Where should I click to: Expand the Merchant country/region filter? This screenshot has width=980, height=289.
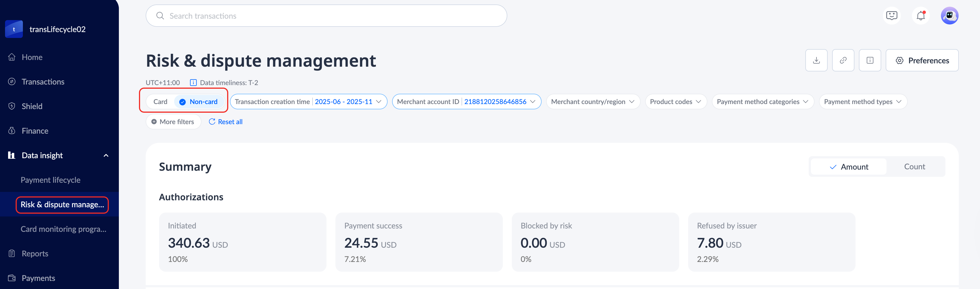[592, 102]
